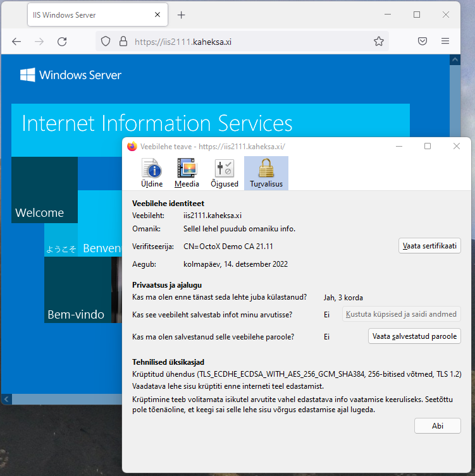
Task: Click 'Sellel lehel puudub omaniku info.' text
Action: (x=239, y=229)
